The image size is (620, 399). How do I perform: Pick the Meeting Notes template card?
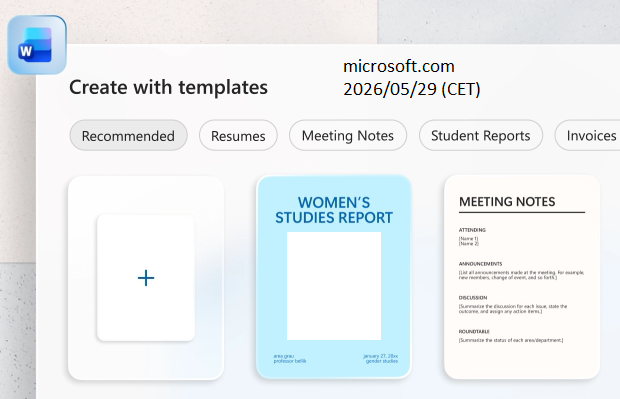[x=522, y=277]
